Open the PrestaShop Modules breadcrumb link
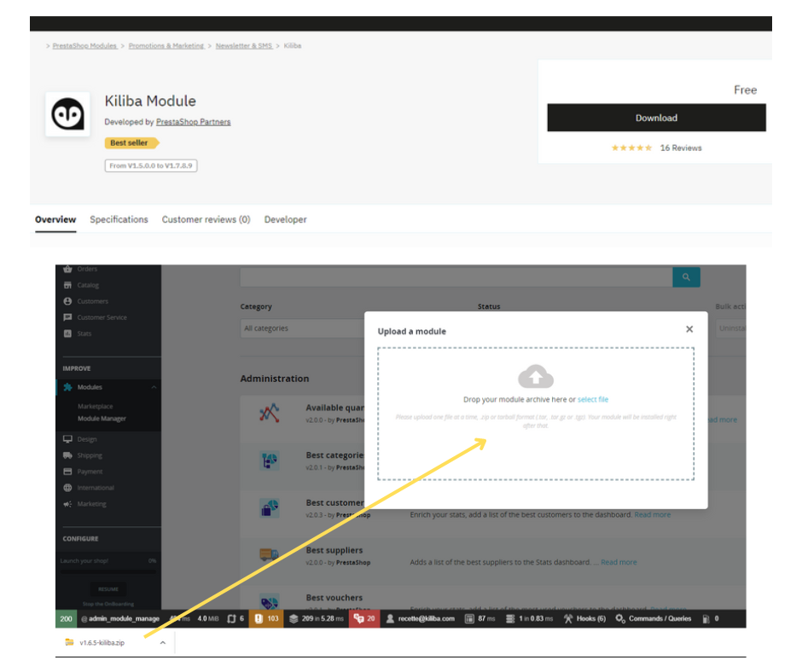 (85, 46)
